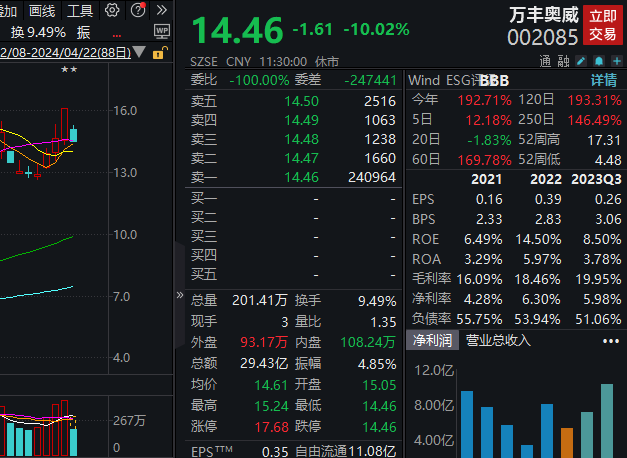627x458 pixels.
Task: Click the 自由流通 value 11.08亿
Action: 372,452
